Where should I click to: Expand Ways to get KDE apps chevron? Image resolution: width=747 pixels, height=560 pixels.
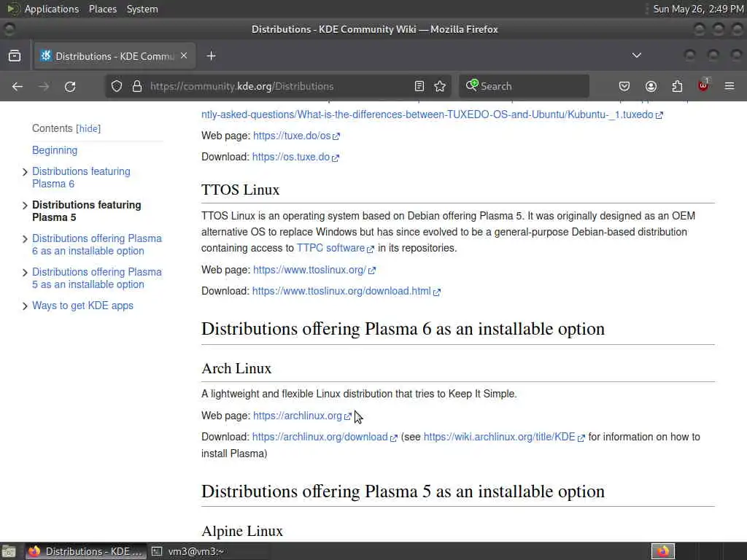pyautogui.click(x=25, y=306)
